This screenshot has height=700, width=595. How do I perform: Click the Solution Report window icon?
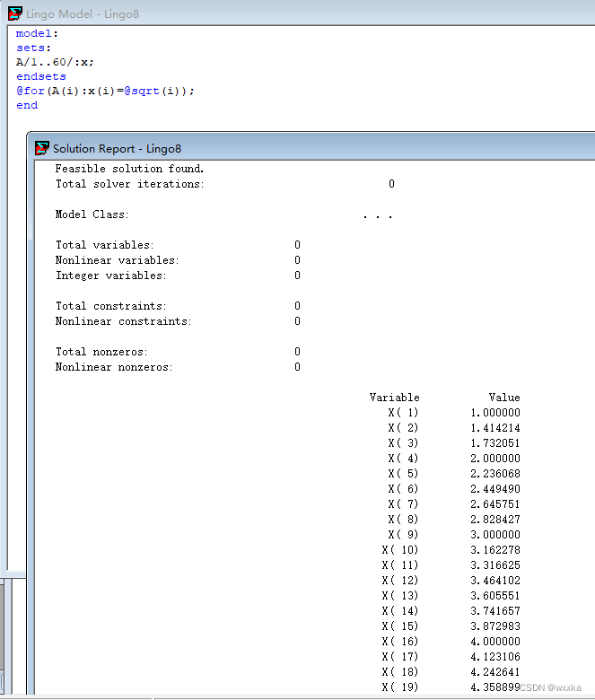coord(42,148)
